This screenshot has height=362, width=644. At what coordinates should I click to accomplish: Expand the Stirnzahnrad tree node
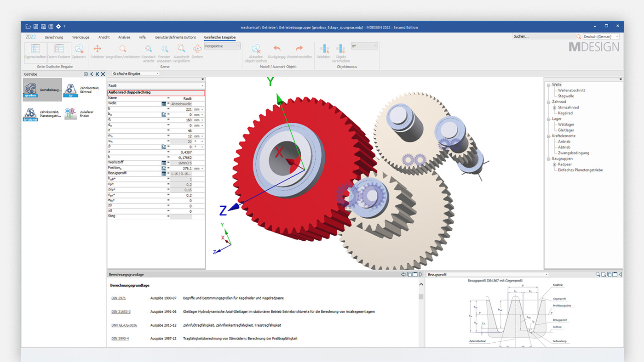tap(555, 107)
